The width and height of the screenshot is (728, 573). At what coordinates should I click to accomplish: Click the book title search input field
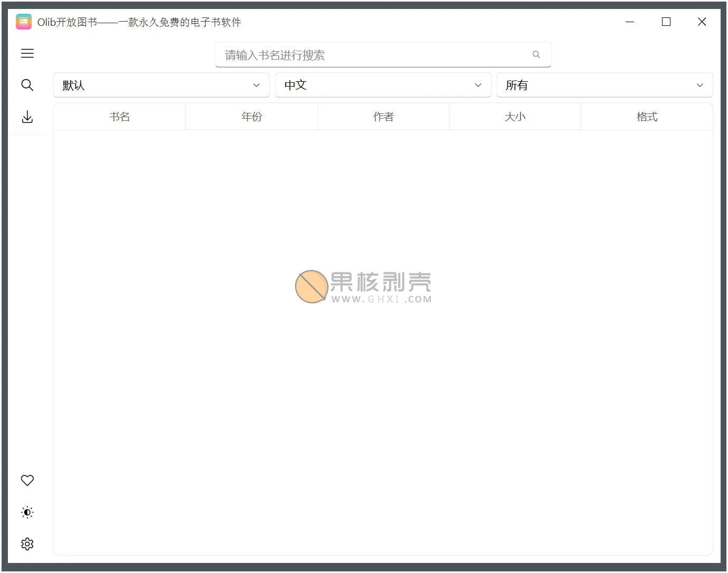tap(370, 54)
